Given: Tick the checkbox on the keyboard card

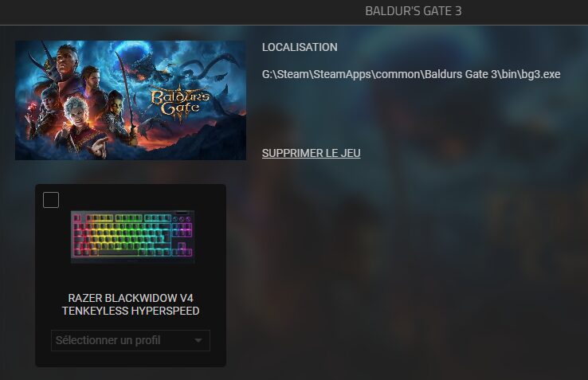Looking at the screenshot, I should point(51,200).
